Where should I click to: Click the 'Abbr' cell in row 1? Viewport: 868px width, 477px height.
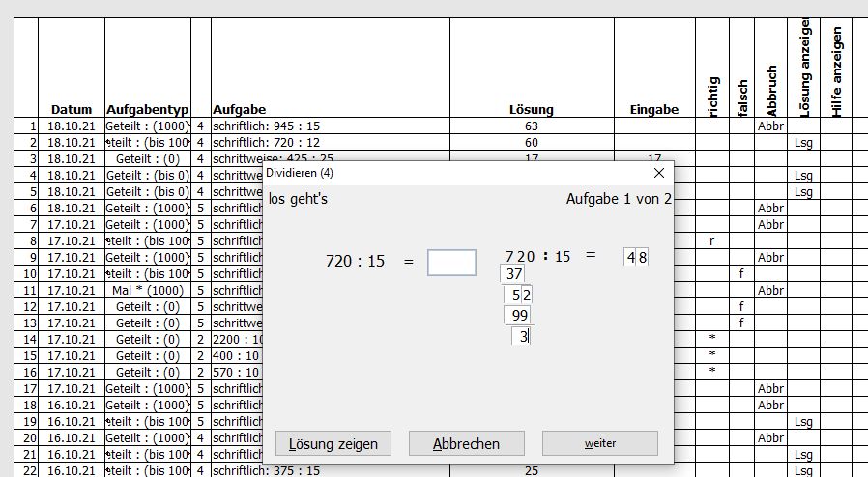pos(769,126)
